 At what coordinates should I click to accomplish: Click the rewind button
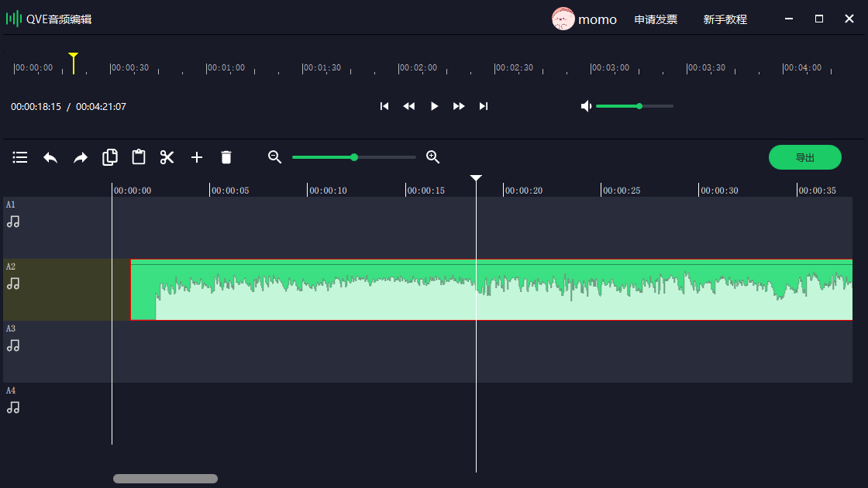[409, 106]
